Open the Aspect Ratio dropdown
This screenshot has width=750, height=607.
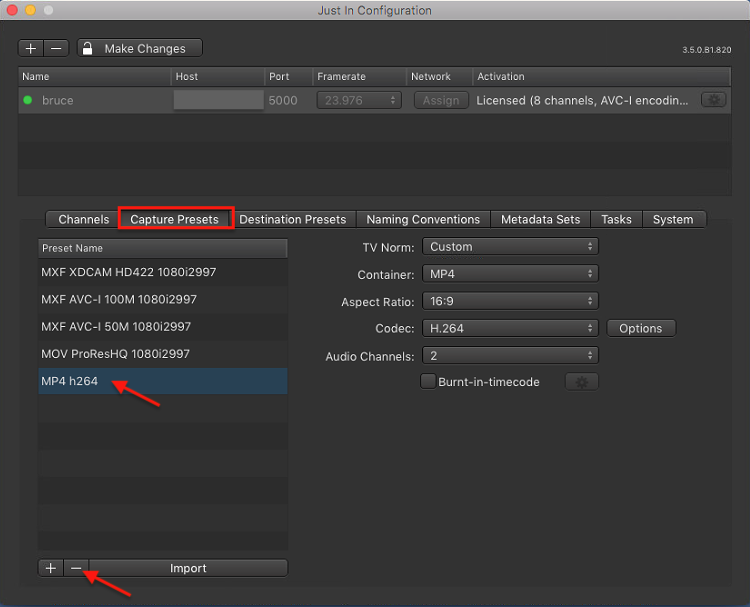(510, 301)
